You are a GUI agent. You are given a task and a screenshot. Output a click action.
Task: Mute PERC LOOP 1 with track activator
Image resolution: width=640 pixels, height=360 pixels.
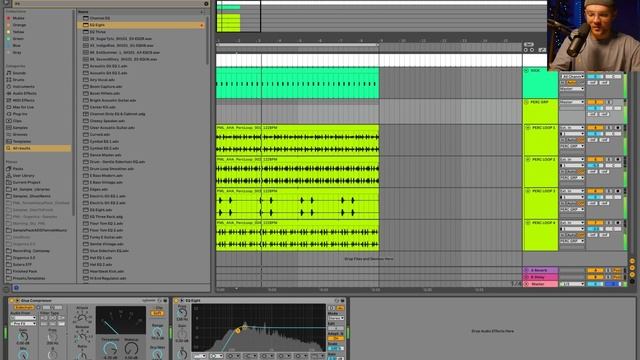(x=595, y=128)
